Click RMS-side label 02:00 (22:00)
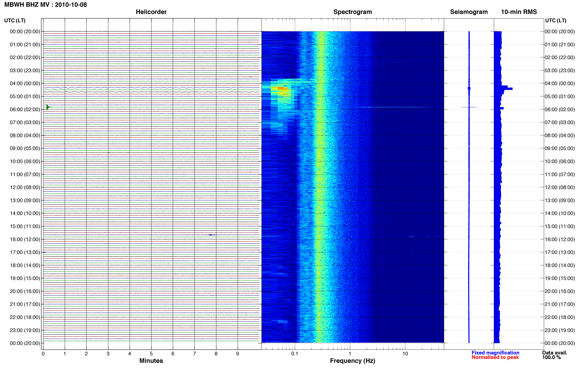The width and height of the screenshot is (588, 368). tap(560, 57)
